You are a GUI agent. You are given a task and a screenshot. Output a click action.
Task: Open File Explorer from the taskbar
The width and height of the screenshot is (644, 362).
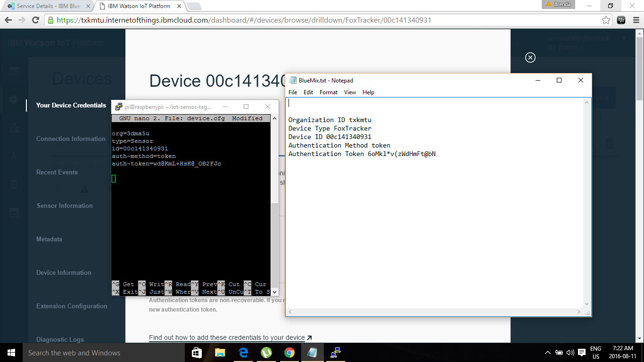click(x=220, y=353)
